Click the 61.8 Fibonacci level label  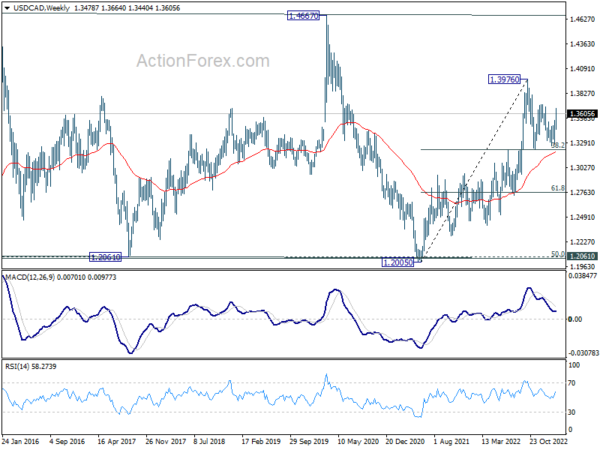point(558,188)
